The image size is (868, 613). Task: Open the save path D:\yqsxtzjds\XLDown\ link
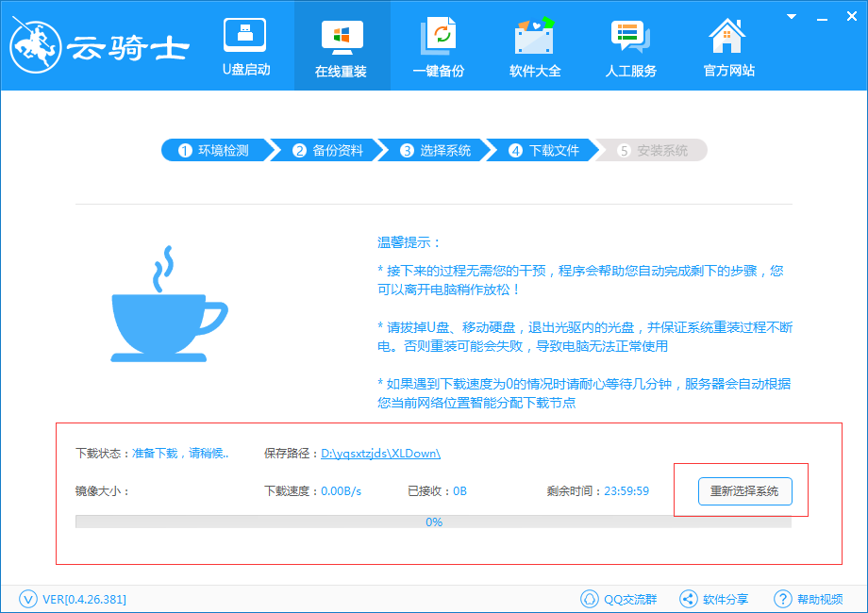coord(379,452)
